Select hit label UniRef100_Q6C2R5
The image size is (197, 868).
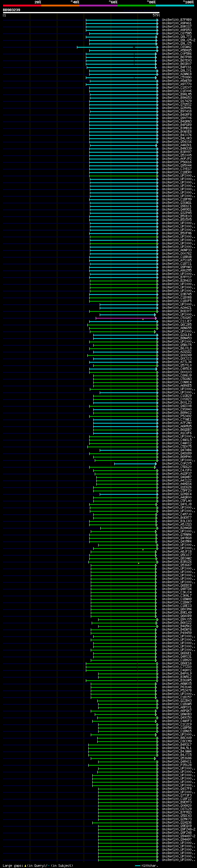click(x=177, y=325)
